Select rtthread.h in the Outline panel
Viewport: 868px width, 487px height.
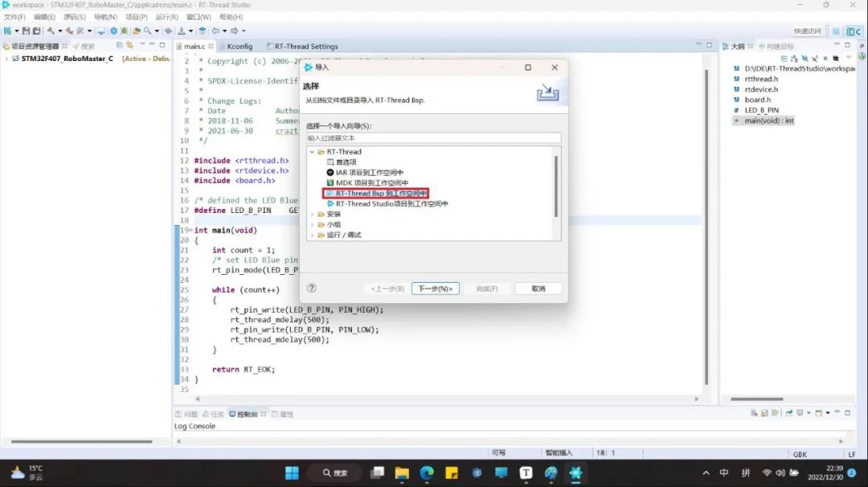761,79
